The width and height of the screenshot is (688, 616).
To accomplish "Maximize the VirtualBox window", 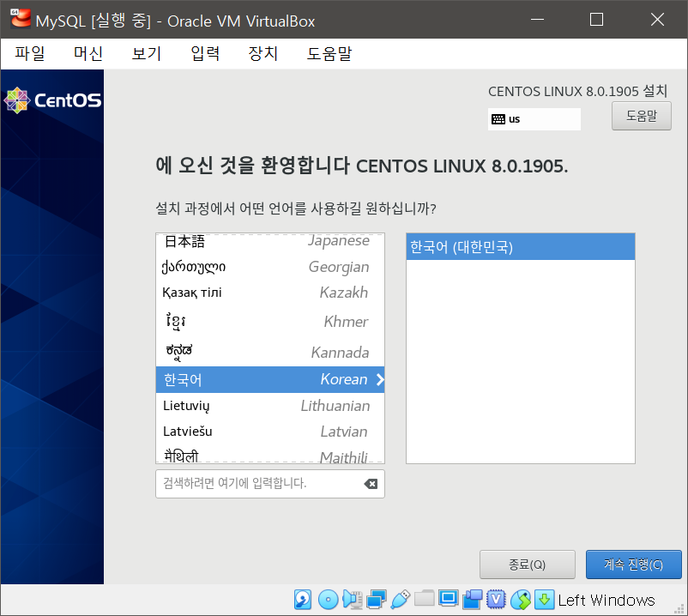I will pos(596,20).
